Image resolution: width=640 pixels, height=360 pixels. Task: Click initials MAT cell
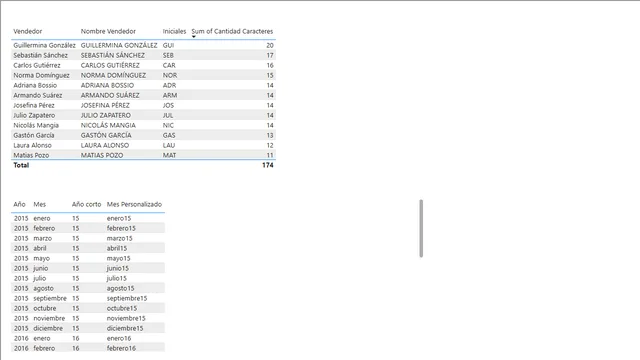(169, 155)
